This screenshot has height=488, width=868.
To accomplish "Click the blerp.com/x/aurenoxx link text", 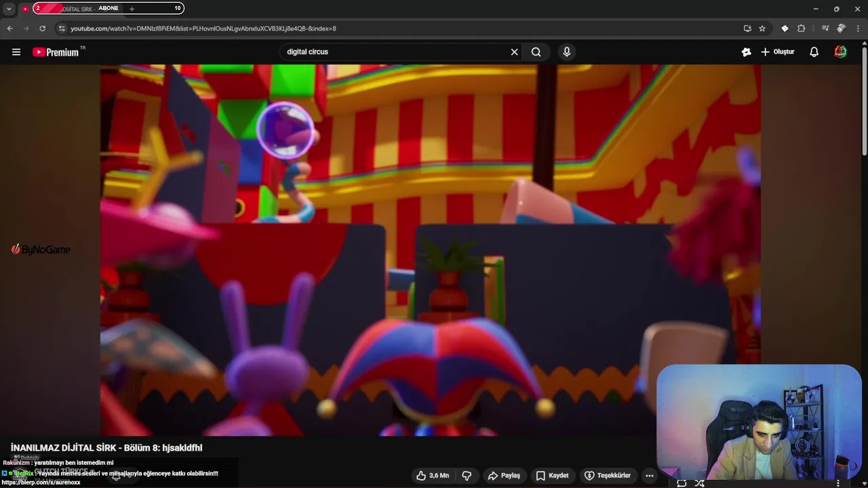I will pos(41,483).
